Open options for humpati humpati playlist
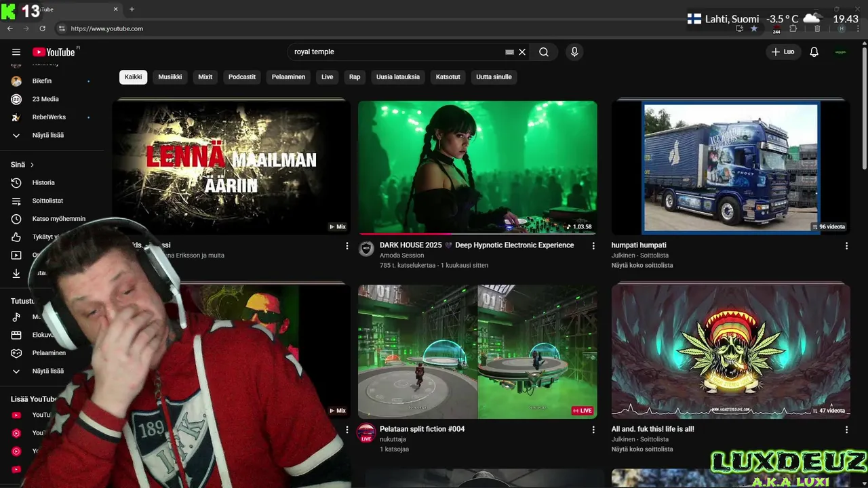868x488 pixels. (846, 246)
